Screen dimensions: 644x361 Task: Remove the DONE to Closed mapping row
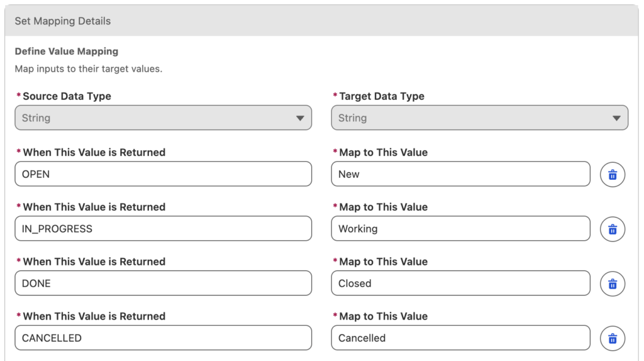(x=613, y=284)
